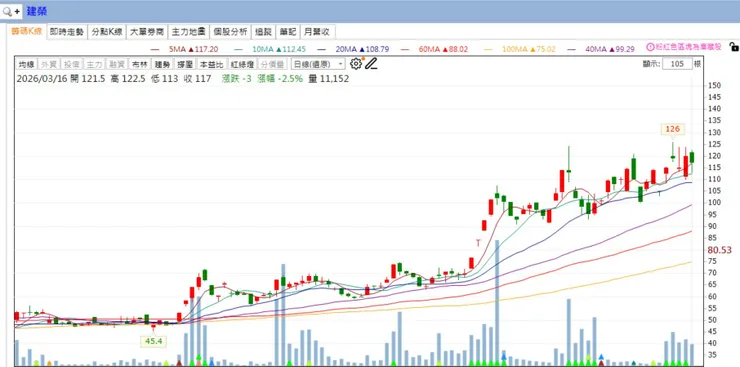Switch to 分點K線 tab

(107, 32)
